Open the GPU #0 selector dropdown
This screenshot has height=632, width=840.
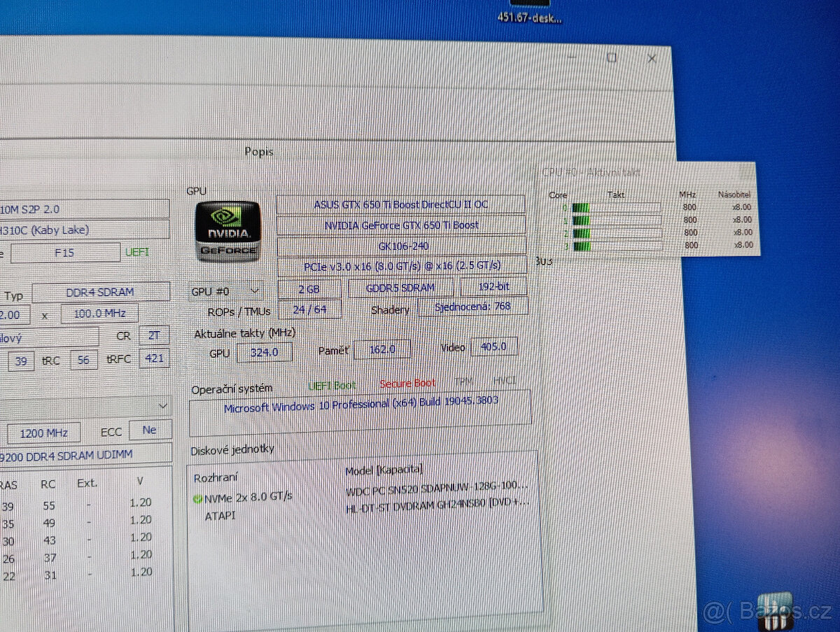pyautogui.click(x=227, y=290)
